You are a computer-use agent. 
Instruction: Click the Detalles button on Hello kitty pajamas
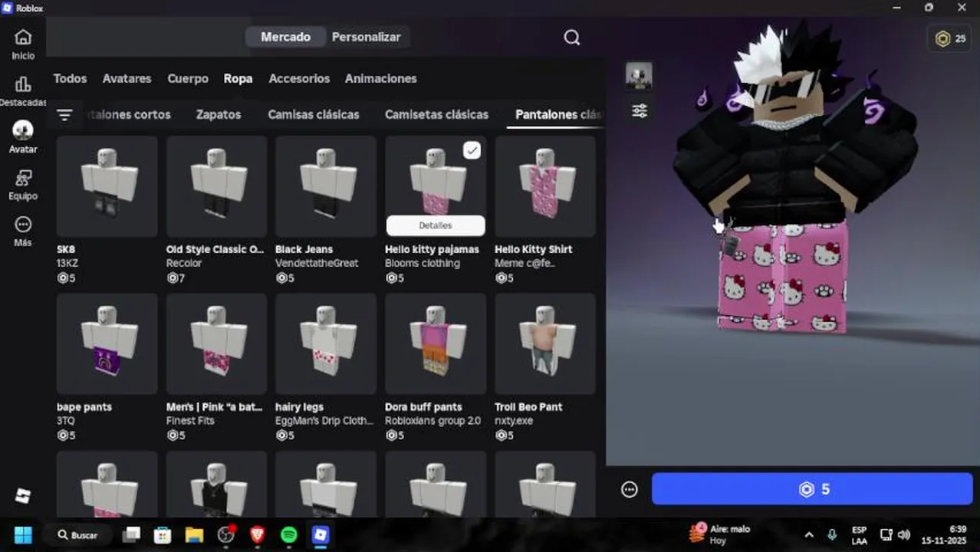click(436, 225)
